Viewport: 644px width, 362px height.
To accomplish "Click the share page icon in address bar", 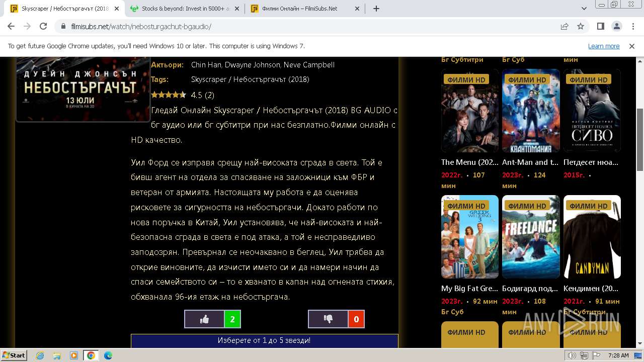I will (x=565, y=26).
